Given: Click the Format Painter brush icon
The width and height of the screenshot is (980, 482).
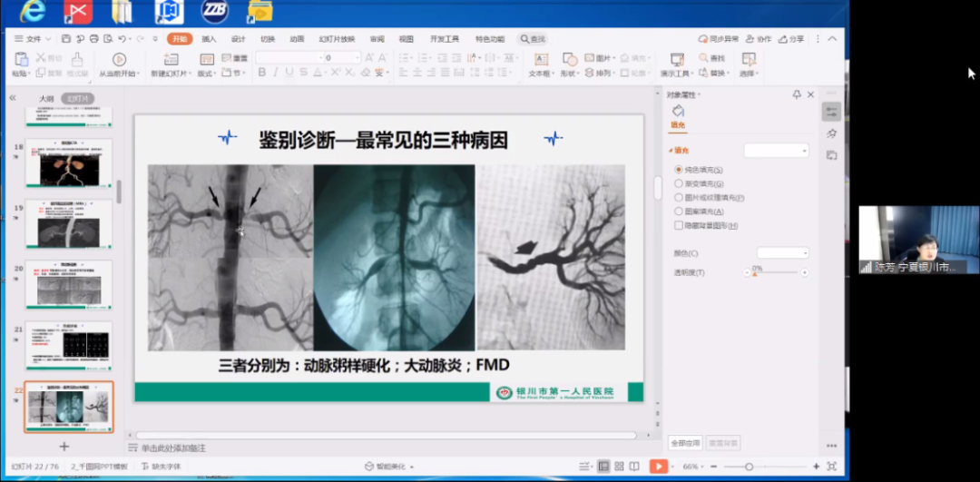Looking at the screenshot, I should click(77, 59).
